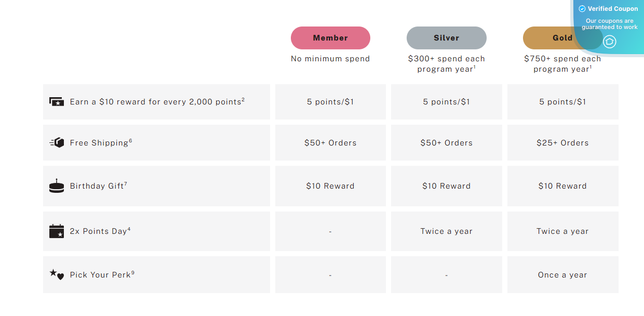Click the Silver Twice a year points day cell
This screenshot has width=644, height=316.
pos(447,231)
